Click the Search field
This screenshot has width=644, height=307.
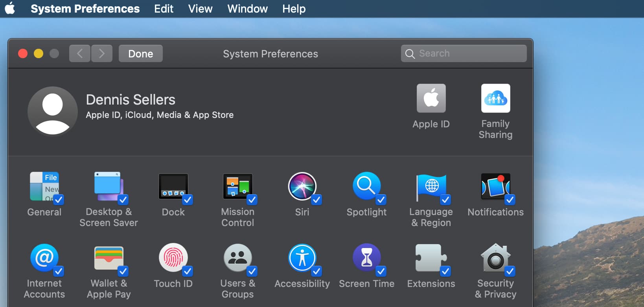click(x=468, y=53)
